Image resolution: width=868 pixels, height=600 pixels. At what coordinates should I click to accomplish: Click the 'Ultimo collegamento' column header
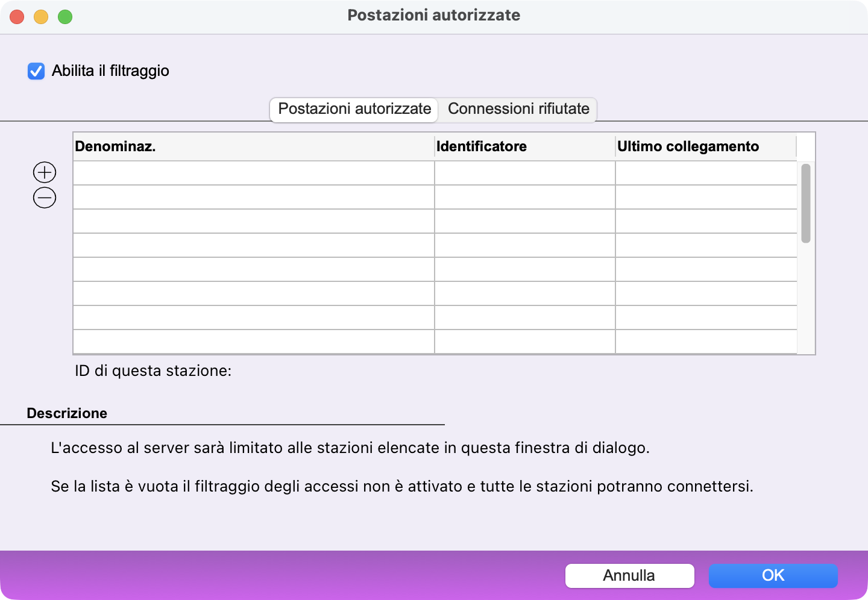705,146
